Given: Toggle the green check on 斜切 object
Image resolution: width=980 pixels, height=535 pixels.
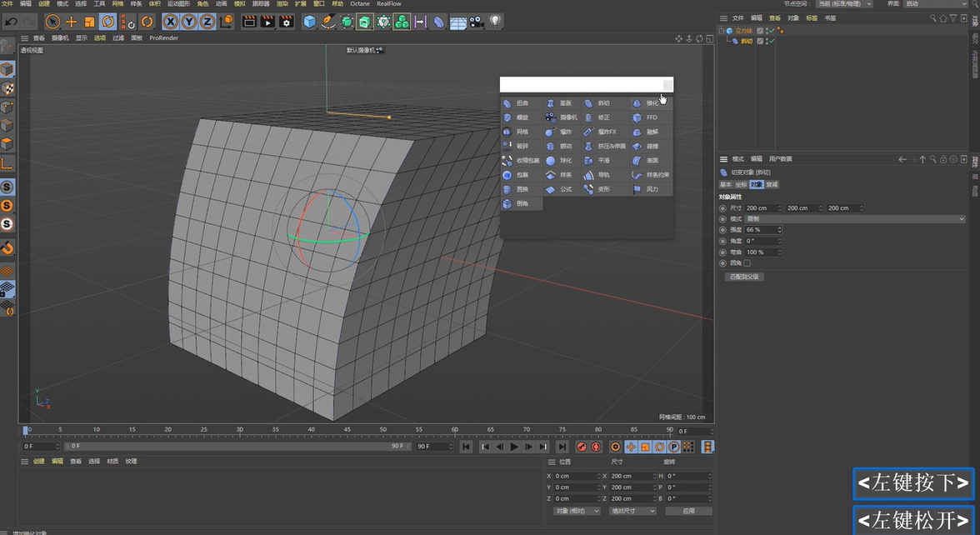Looking at the screenshot, I should click(x=772, y=42).
